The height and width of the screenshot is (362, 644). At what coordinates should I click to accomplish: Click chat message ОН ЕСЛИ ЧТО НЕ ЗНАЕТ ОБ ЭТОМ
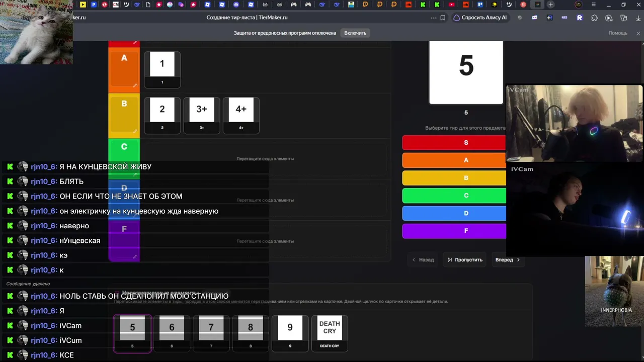click(x=121, y=197)
